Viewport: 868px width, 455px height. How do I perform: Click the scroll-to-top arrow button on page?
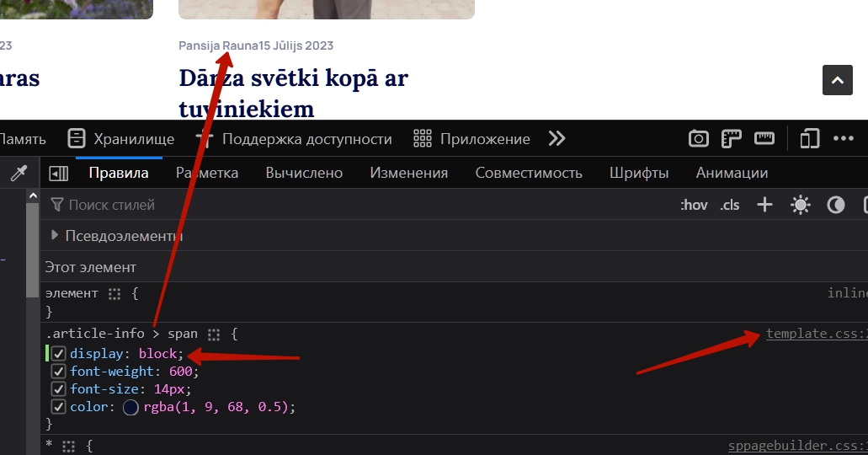tap(837, 80)
